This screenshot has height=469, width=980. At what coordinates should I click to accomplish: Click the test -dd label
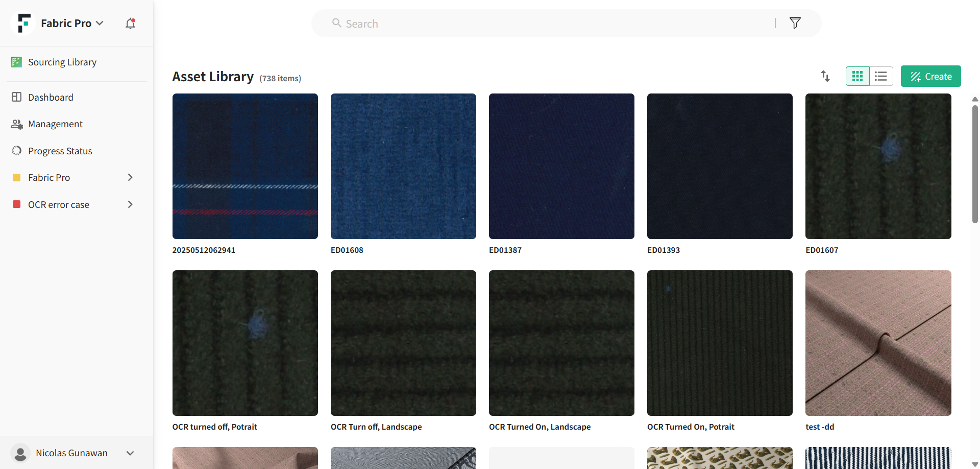[x=820, y=427]
